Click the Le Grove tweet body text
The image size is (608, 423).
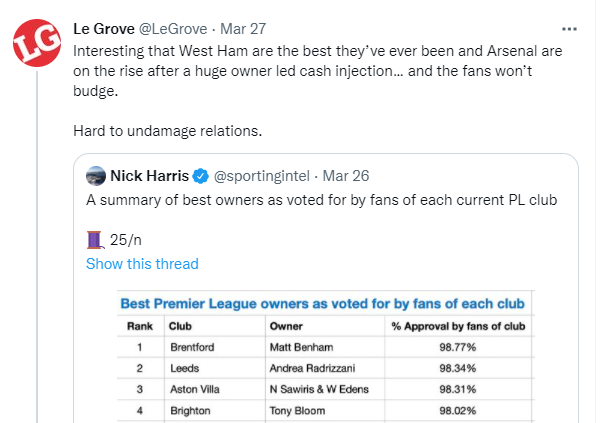coord(300,70)
